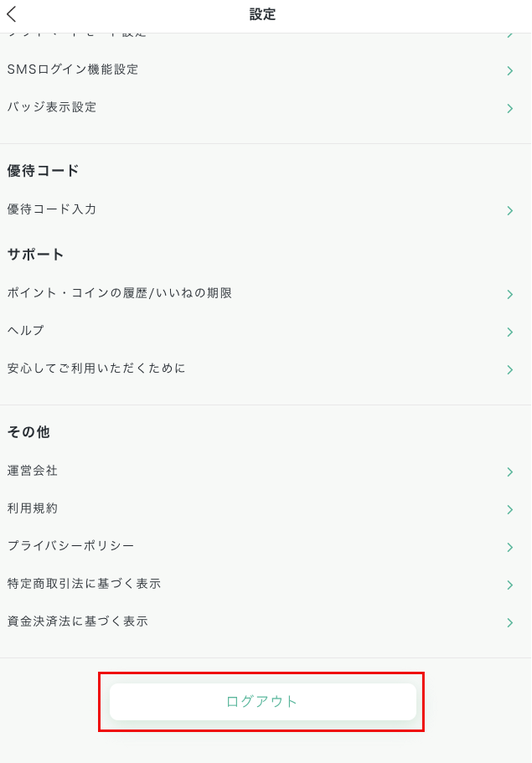Click chevron next to バッジ表示設定
The height and width of the screenshot is (763, 532).
point(509,109)
